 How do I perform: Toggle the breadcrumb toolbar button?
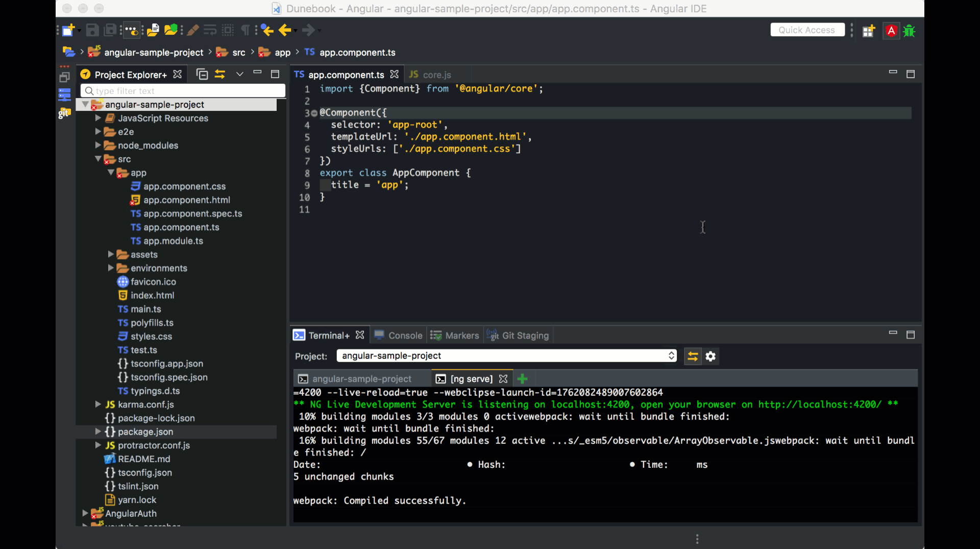click(132, 31)
